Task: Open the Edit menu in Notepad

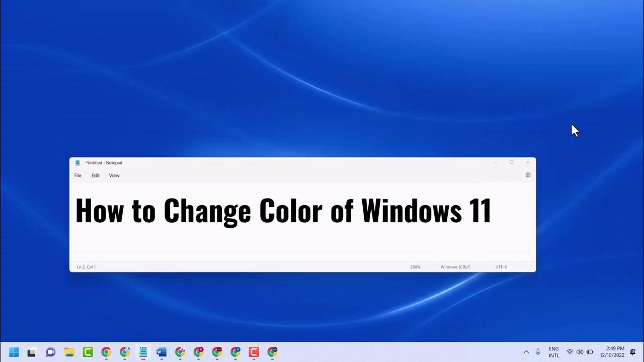Action: pos(96,175)
